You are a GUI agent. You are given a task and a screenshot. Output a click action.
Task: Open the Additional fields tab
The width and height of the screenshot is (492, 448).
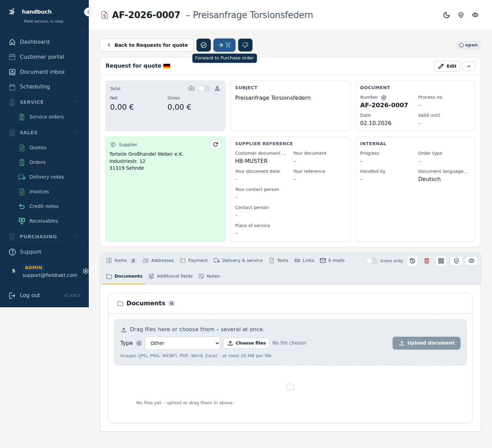tap(170, 276)
